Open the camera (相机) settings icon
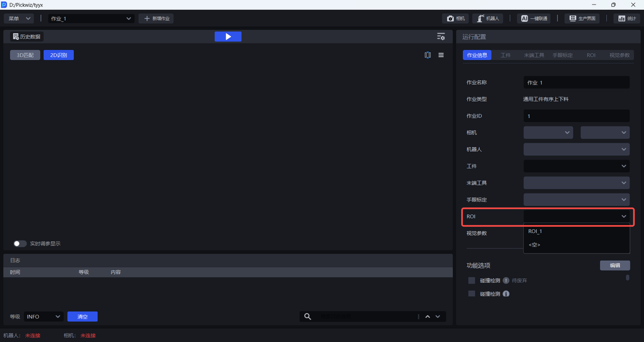644x342 pixels. [455, 19]
